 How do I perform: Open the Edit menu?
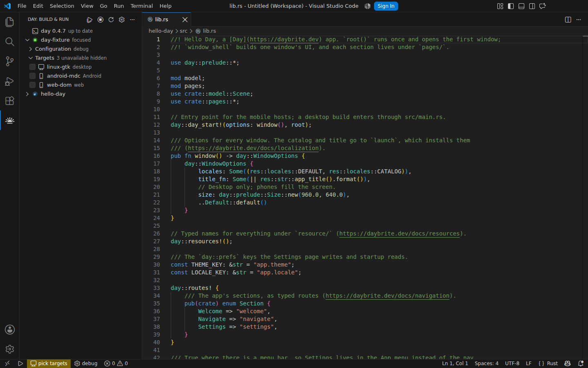tap(38, 6)
